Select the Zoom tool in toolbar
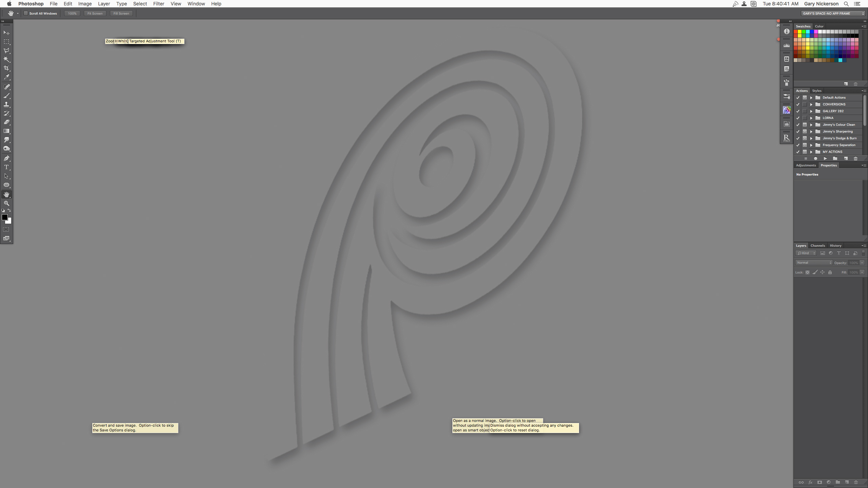This screenshot has width=868, height=488. click(6, 203)
